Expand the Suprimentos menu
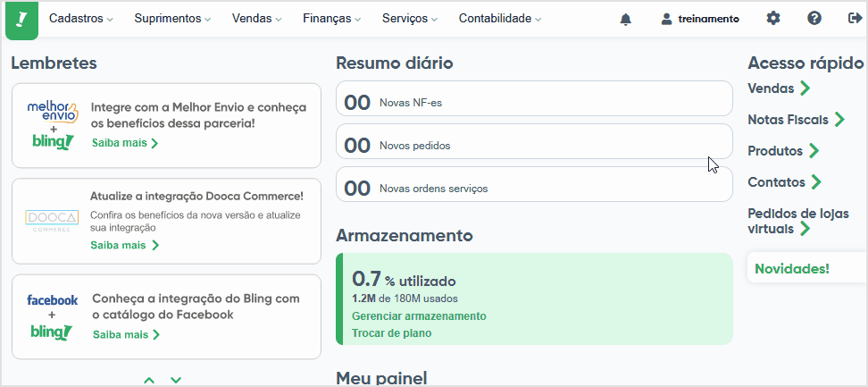 172,19
